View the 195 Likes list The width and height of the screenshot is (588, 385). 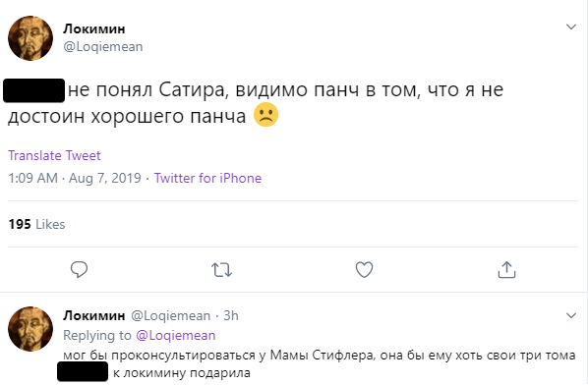tap(36, 224)
